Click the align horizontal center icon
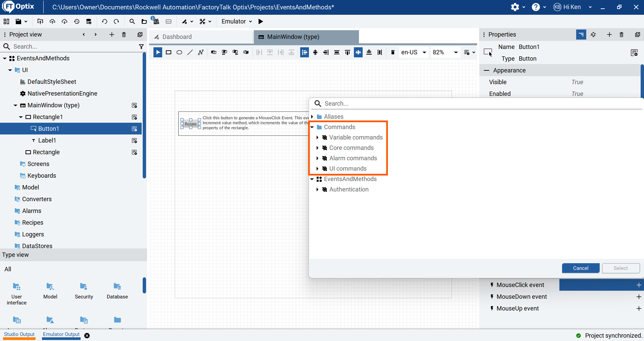 pos(315,52)
